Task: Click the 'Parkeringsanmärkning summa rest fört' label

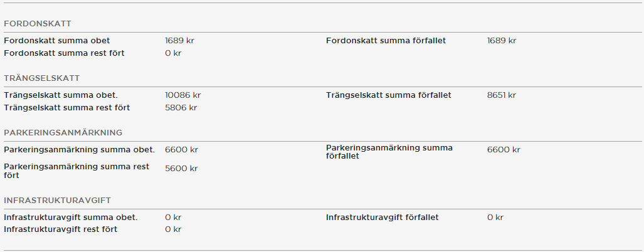Action: tap(77, 171)
